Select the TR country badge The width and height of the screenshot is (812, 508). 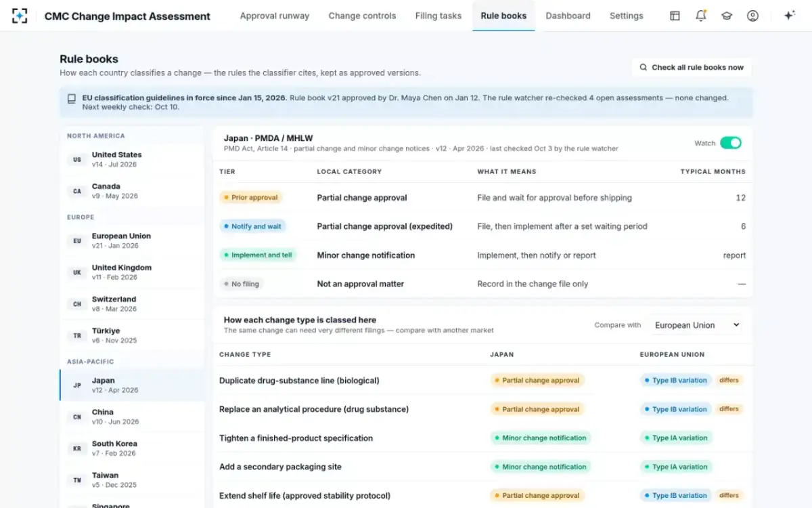pos(77,335)
